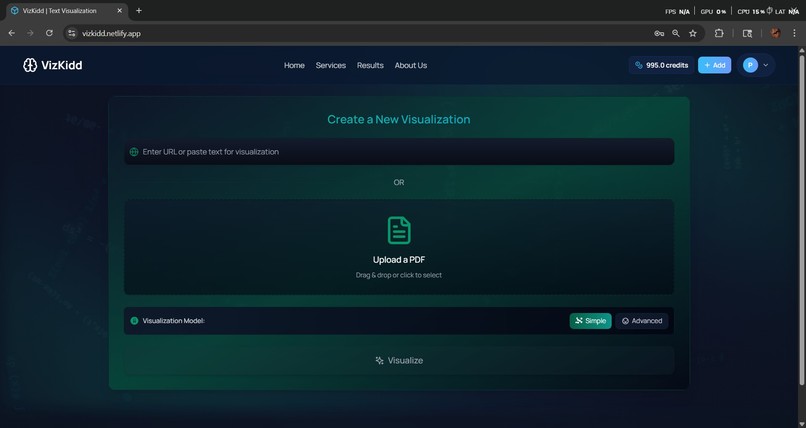Open the Services menu item

tap(331, 65)
